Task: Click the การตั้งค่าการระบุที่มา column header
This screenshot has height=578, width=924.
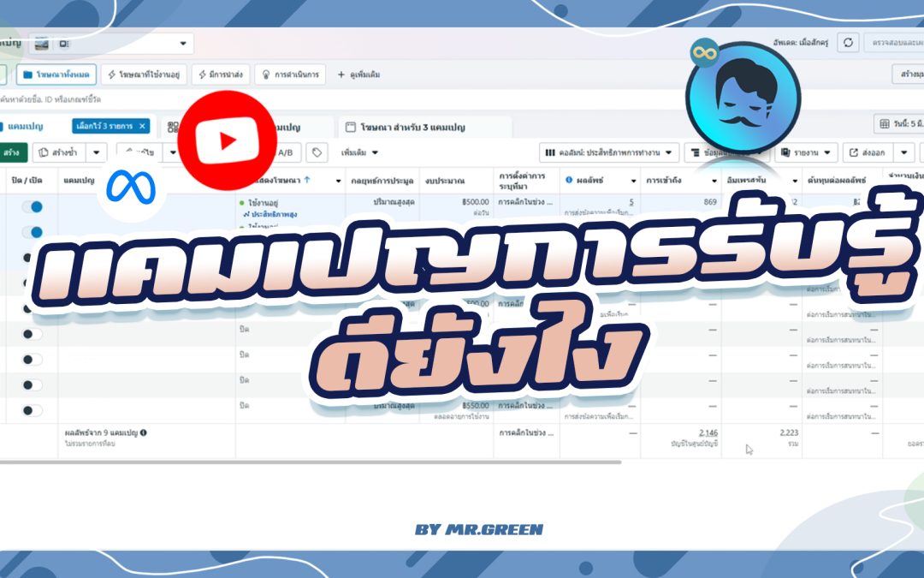Action: tap(522, 181)
